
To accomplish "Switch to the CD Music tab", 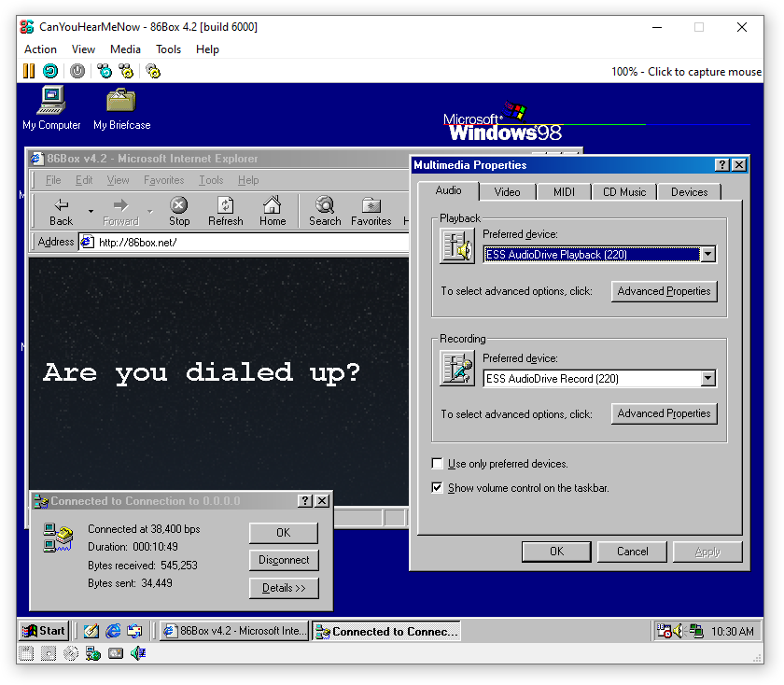I will coord(624,192).
